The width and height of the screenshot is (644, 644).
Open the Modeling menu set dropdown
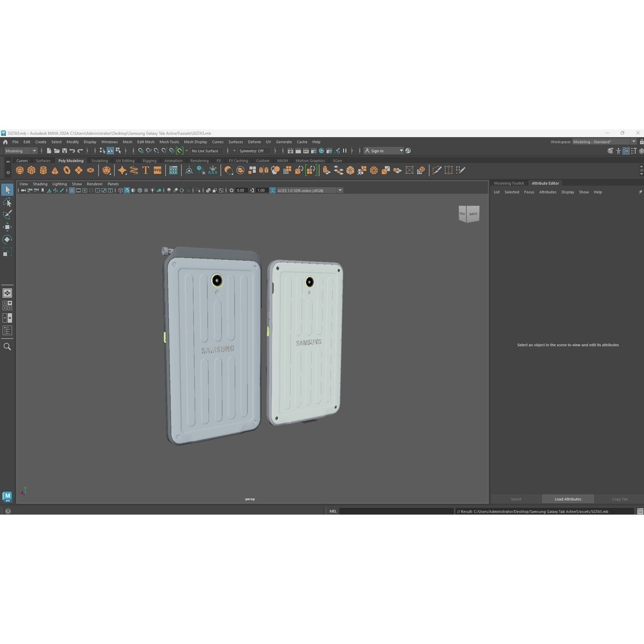(x=20, y=151)
